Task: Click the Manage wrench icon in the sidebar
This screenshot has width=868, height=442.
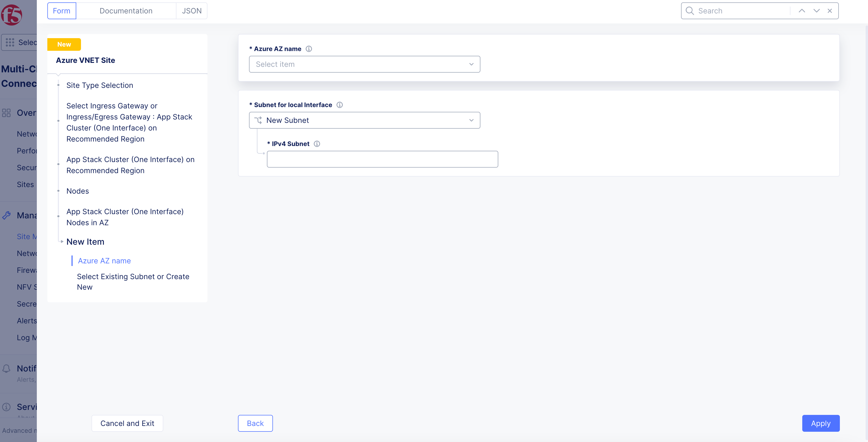Action: pyautogui.click(x=6, y=215)
